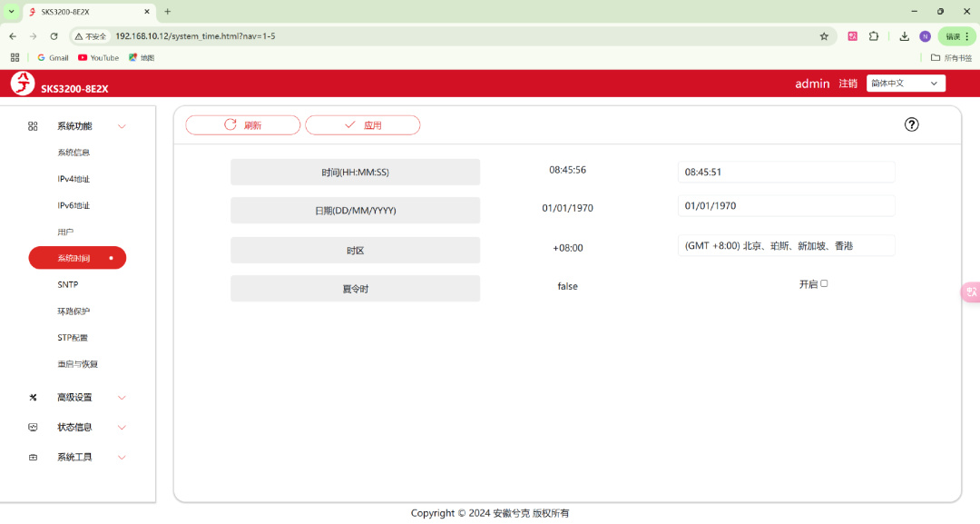Open the 地图 maps bookmark

click(142, 57)
